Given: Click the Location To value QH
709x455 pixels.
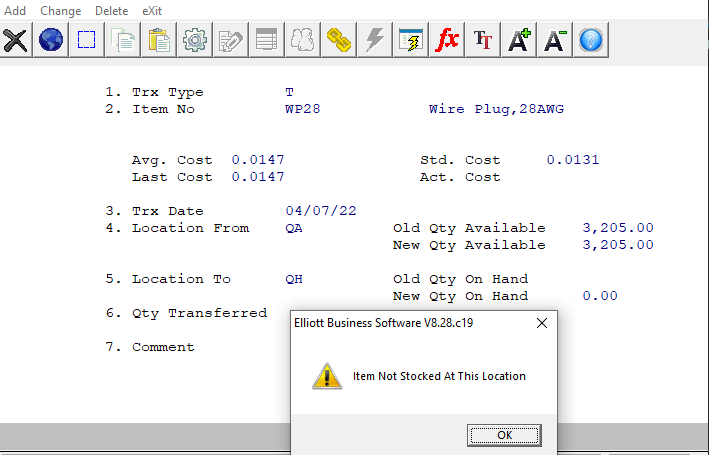Looking at the screenshot, I should click(293, 279).
